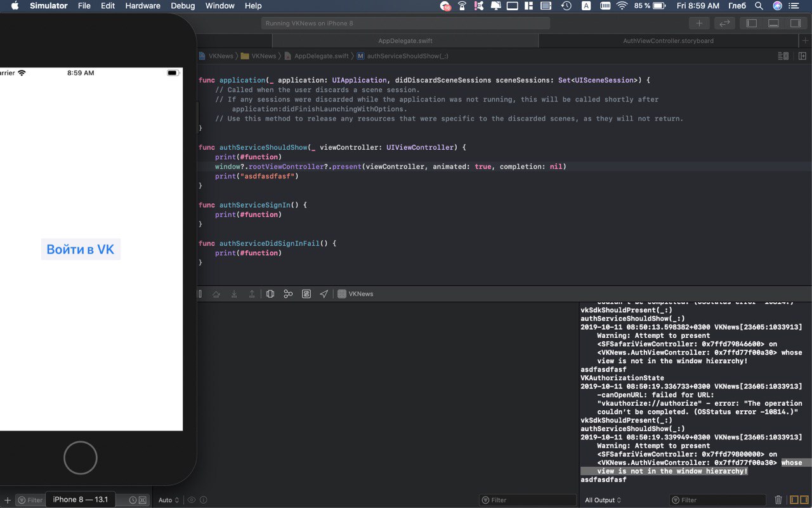This screenshot has height=508, width=812.
Task: Switch to the AuthViewController.storyboard tab
Action: 668,41
